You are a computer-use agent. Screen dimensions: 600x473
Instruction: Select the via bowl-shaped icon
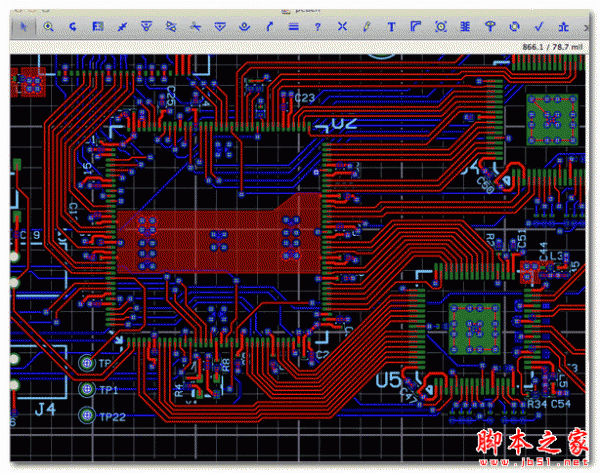(245, 27)
